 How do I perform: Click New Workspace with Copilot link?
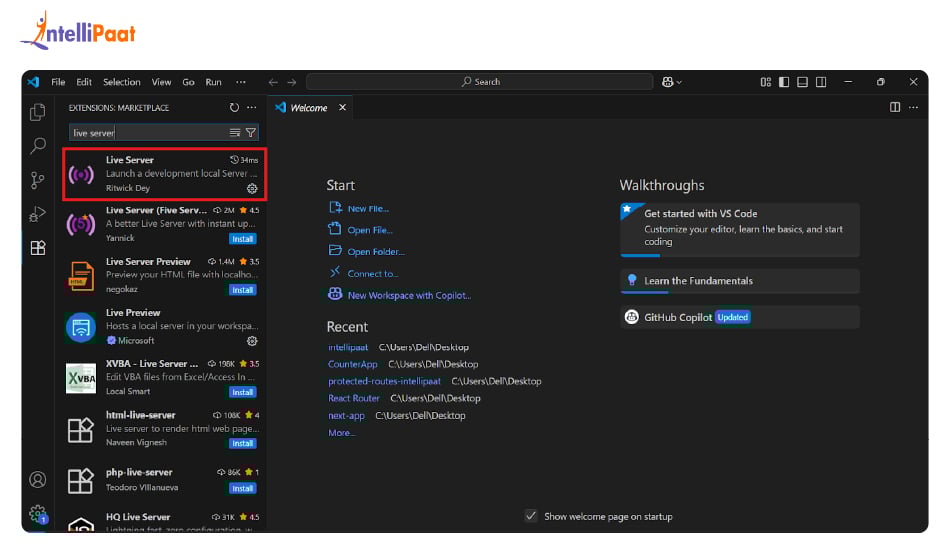click(x=409, y=296)
